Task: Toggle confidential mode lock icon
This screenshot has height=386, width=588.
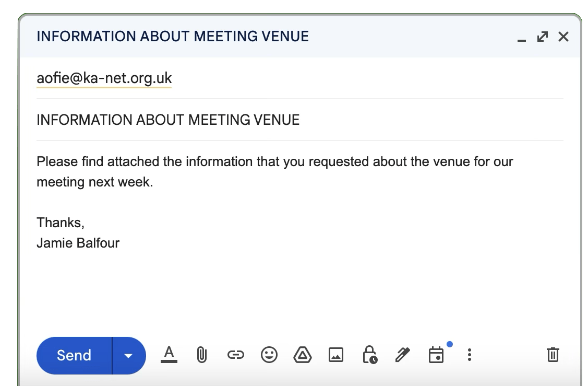Action: tap(369, 355)
